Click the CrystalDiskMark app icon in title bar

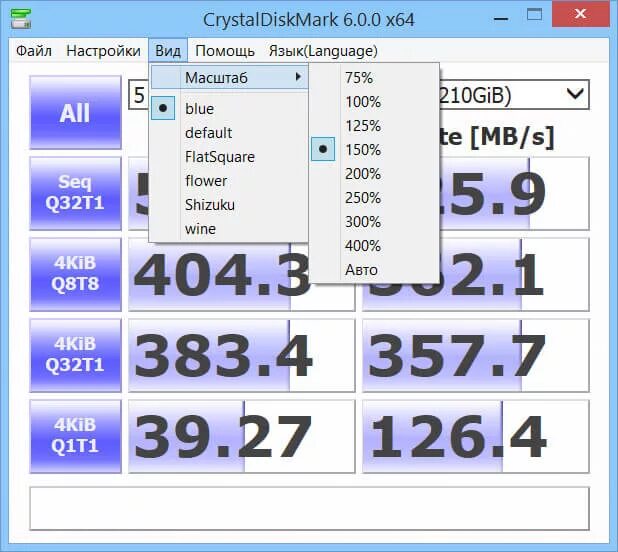coord(20,19)
